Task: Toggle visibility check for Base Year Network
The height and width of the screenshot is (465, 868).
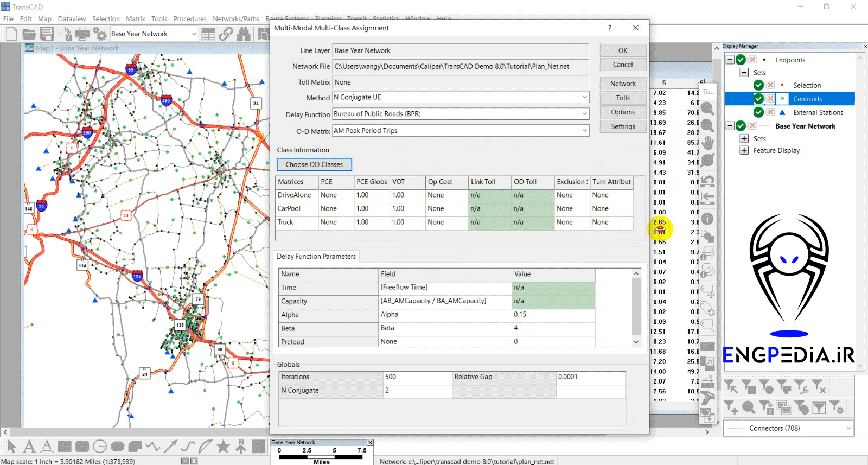Action: pyautogui.click(x=741, y=126)
